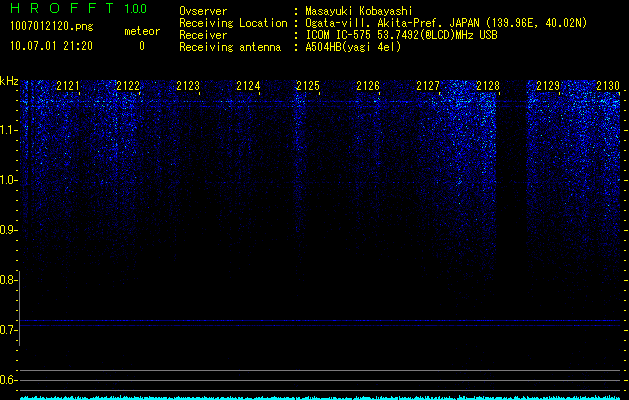This screenshot has height=400, width=629.
Task: Click the meteor count value 0
Action: (x=142, y=46)
